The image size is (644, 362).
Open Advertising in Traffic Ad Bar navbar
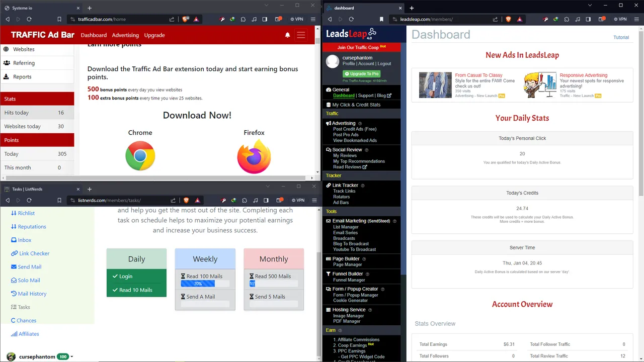[x=125, y=35]
